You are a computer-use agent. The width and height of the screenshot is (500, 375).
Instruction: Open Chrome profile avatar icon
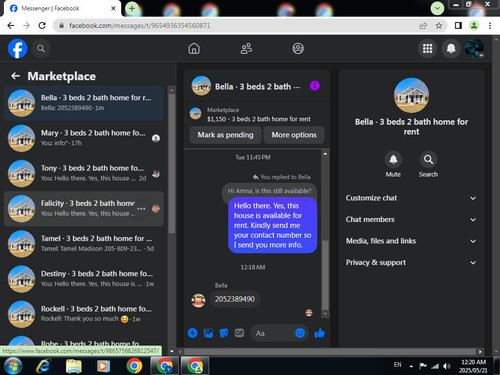(474, 25)
